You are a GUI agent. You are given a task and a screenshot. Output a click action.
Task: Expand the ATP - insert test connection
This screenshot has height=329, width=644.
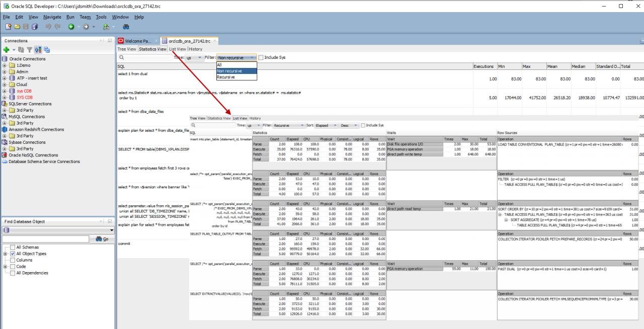5,78
